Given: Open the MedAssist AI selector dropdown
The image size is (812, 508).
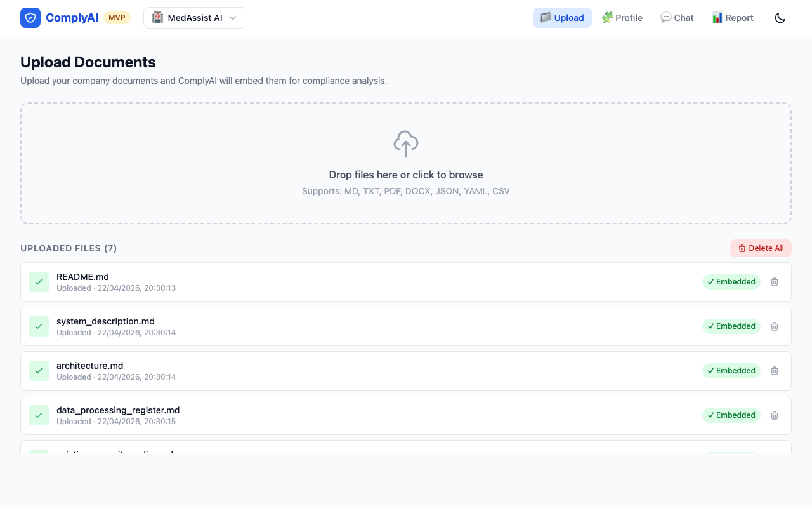Looking at the screenshot, I should click(x=194, y=18).
